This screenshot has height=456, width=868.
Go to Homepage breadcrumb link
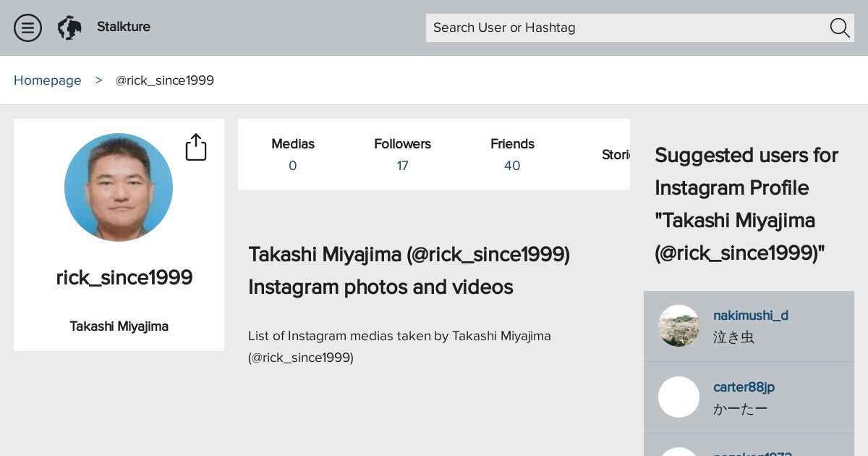point(48,80)
